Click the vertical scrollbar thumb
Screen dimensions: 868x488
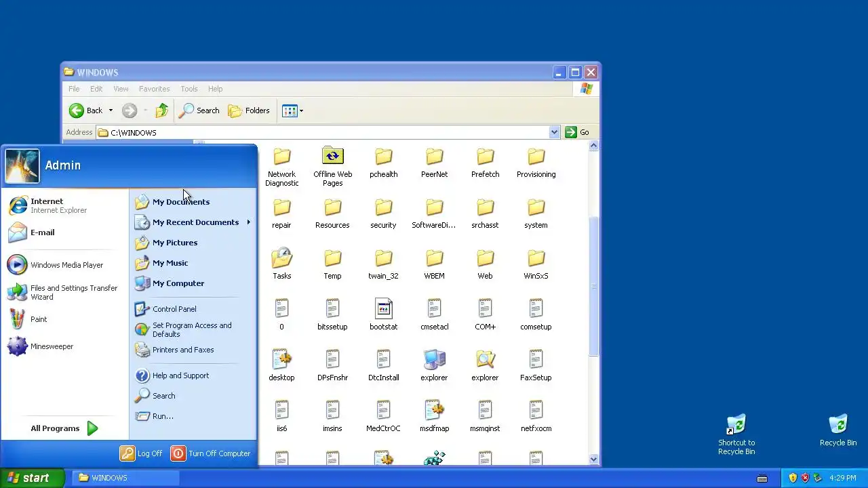[593, 286]
